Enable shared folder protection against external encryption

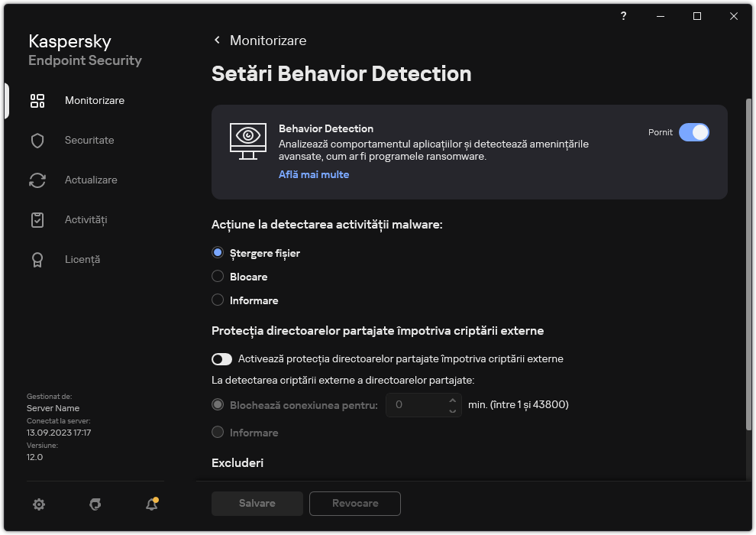click(221, 358)
